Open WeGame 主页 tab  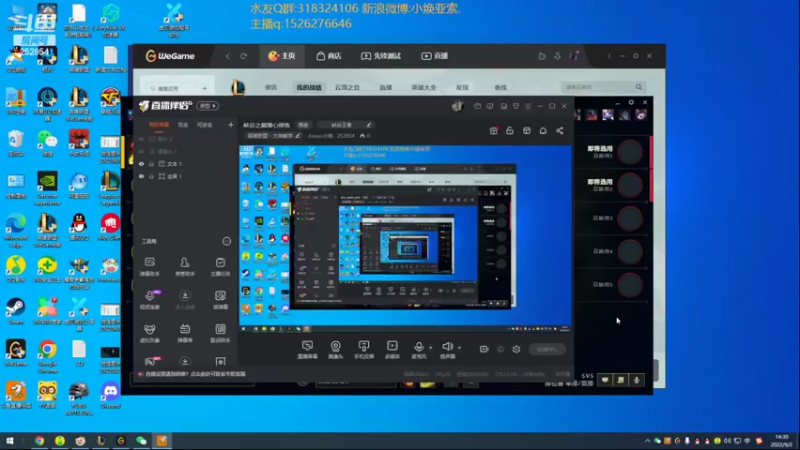point(282,56)
